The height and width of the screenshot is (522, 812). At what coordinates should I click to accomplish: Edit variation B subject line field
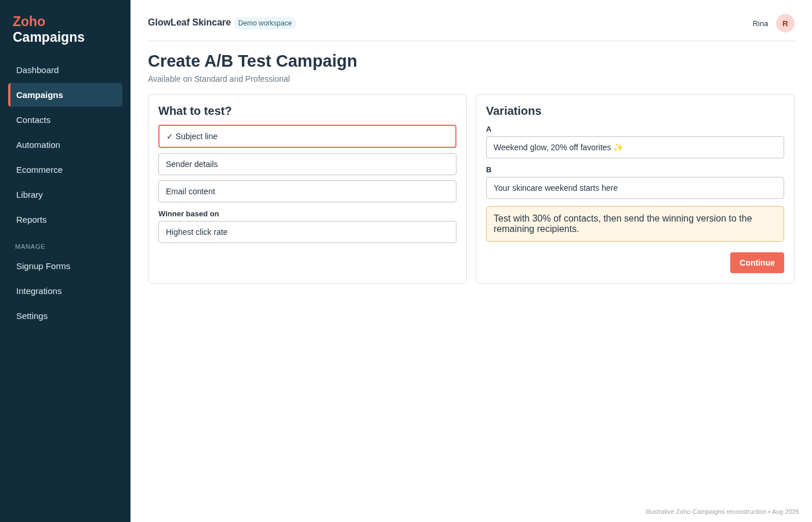(x=635, y=188)
